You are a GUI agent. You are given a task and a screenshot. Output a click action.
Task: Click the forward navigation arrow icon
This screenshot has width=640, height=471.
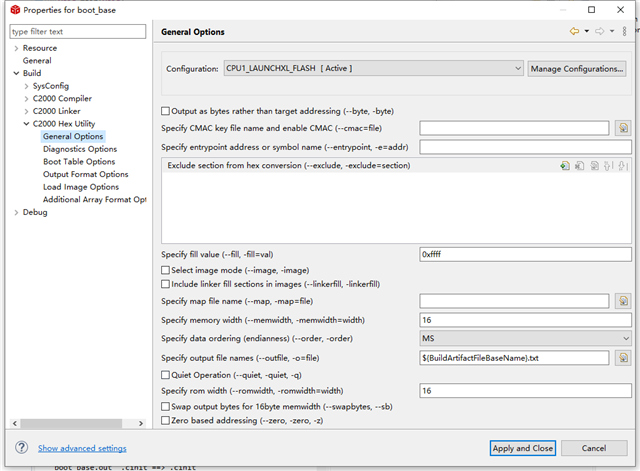599,32
